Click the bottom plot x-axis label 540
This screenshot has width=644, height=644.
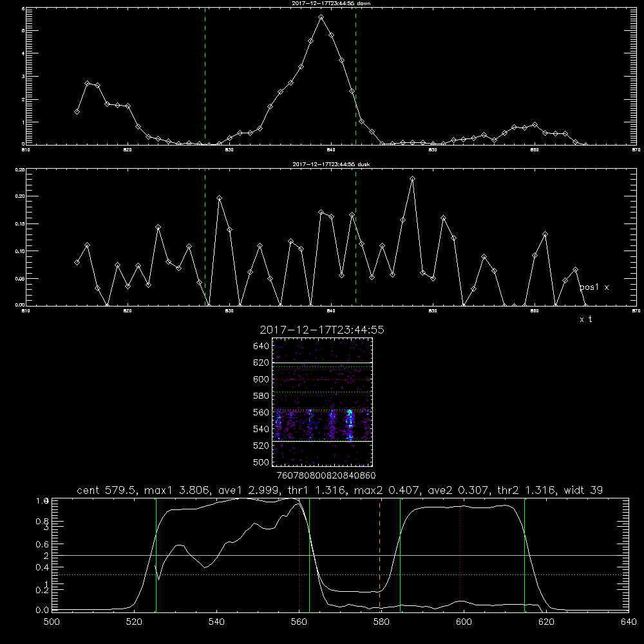(216, 622)
